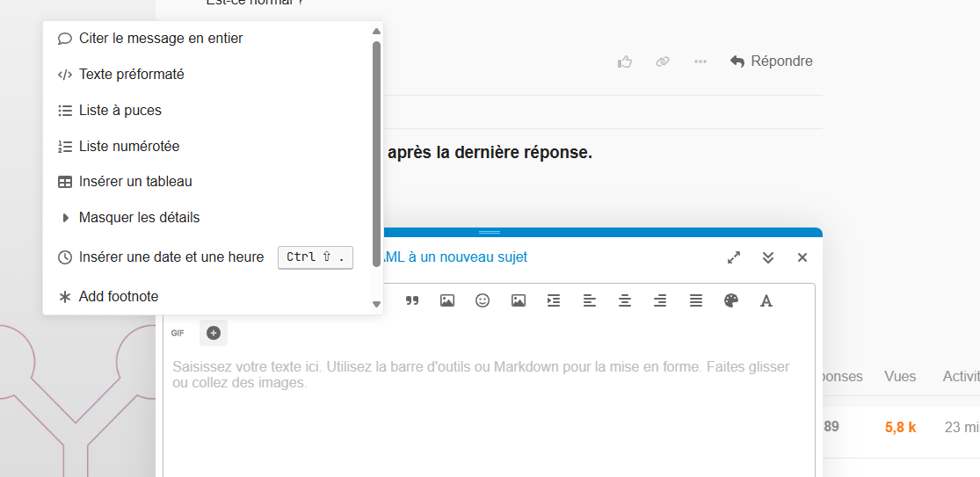Show more post actions via ellipsis
Viewport: 980px width, 477px height.
pos(701,61)
